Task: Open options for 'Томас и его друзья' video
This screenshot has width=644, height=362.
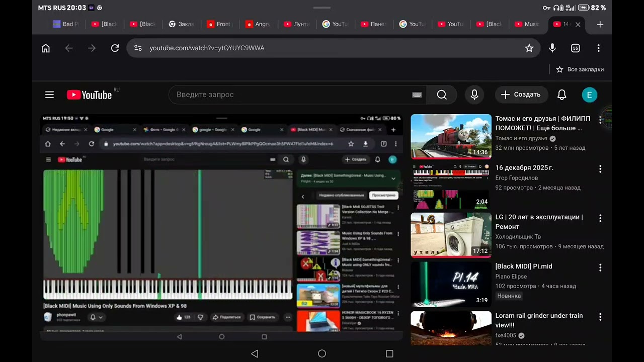Action: coord(600,120)
